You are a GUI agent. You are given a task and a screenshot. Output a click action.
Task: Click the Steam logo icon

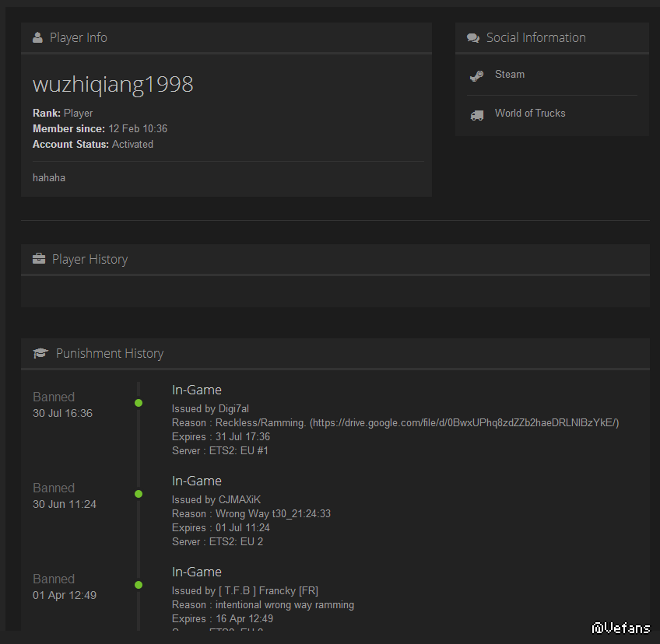tap(476, 75)
